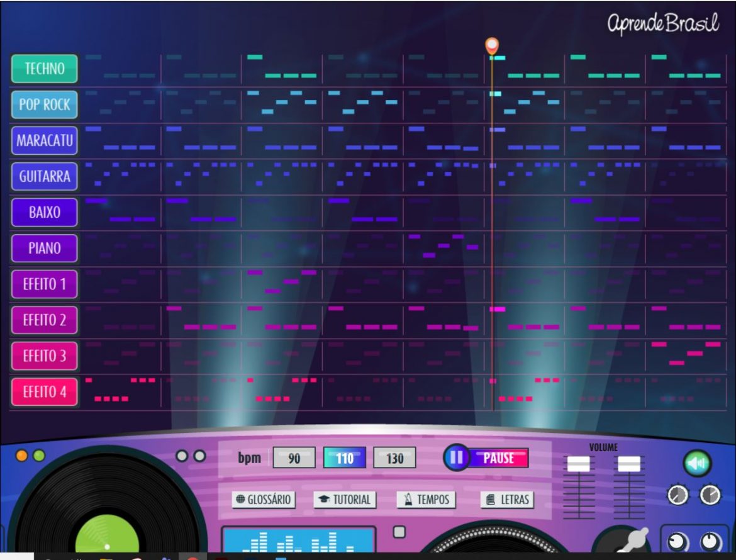Click the right VOLUME fader handle

click(x=629, y=464)
